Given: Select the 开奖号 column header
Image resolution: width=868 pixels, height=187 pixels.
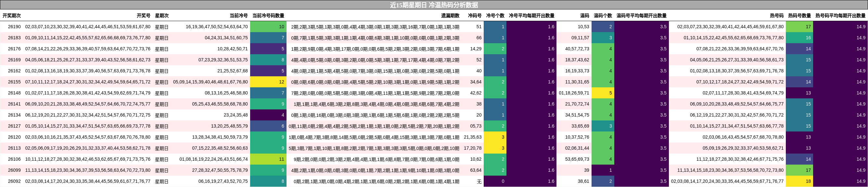Looking at the screenshot, I should click(x=144, y=16).
